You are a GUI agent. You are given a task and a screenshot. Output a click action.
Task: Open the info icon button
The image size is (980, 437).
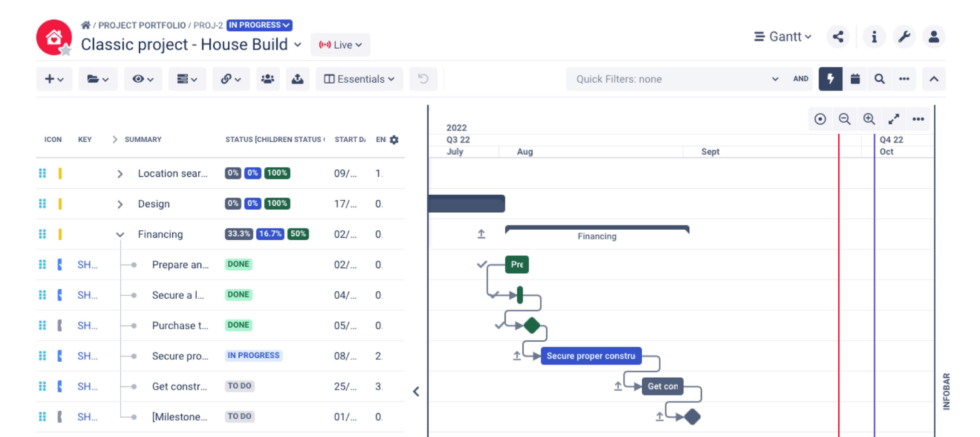[x=874, y=37]
